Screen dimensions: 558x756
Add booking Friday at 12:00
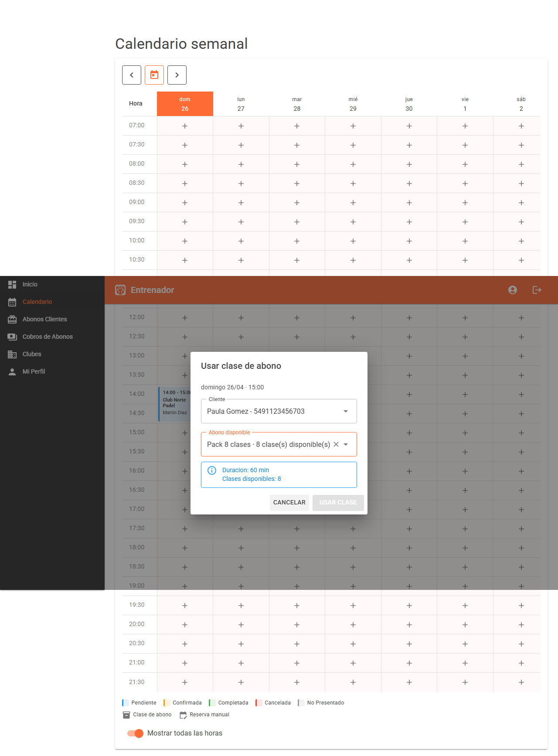coord(465,318)
